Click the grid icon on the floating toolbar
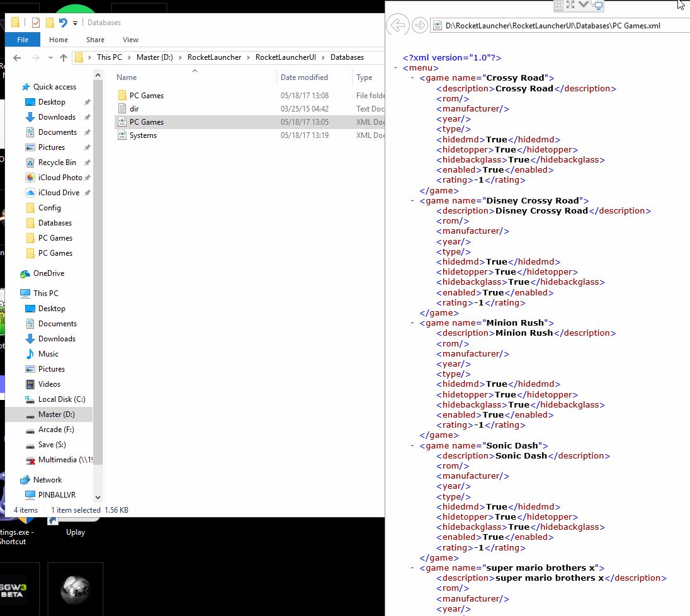This screenshot has height=616, width=690. coord(558,5)
